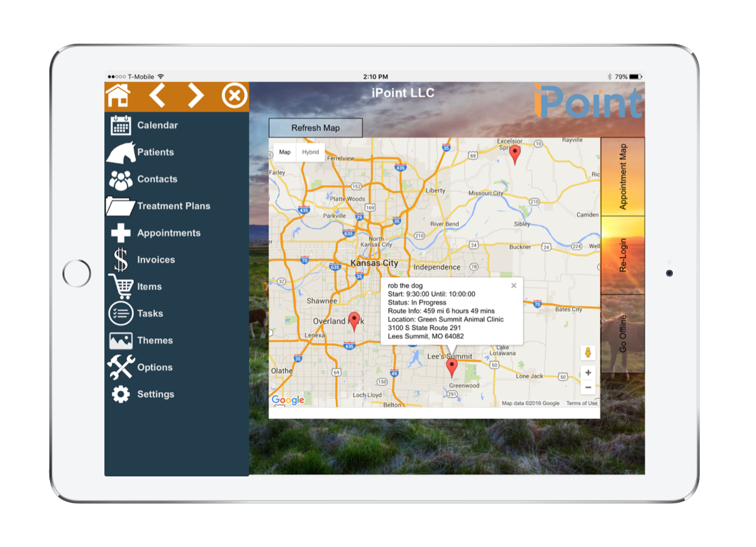Click 'Route Info: 459 mi' popup line
The image size is (756, 547).
441,311
